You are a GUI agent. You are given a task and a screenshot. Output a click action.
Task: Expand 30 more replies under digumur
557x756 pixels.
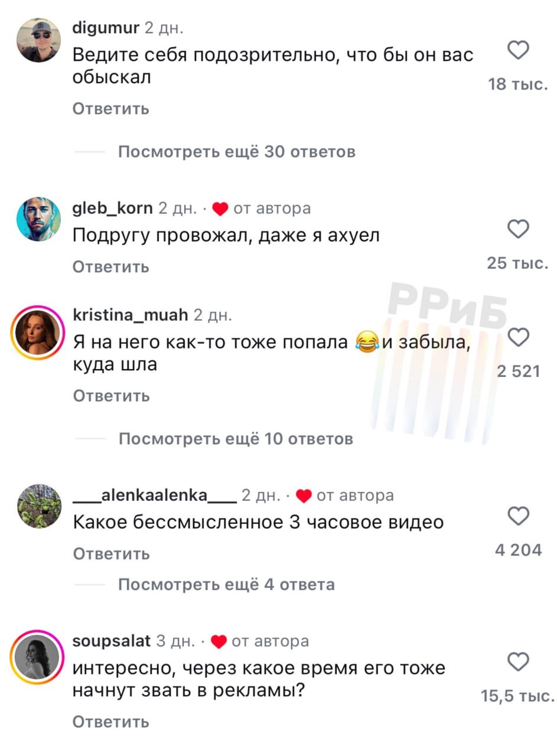(237, 152)
